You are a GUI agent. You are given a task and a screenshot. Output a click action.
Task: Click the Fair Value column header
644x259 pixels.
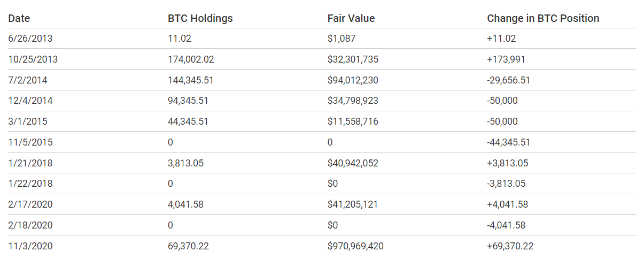pos(351,18)
